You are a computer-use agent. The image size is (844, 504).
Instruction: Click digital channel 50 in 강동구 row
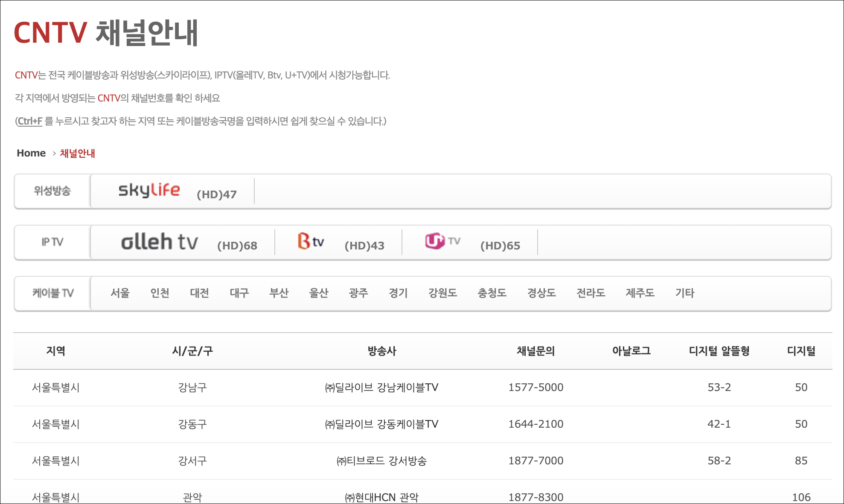tap(801, 424)
